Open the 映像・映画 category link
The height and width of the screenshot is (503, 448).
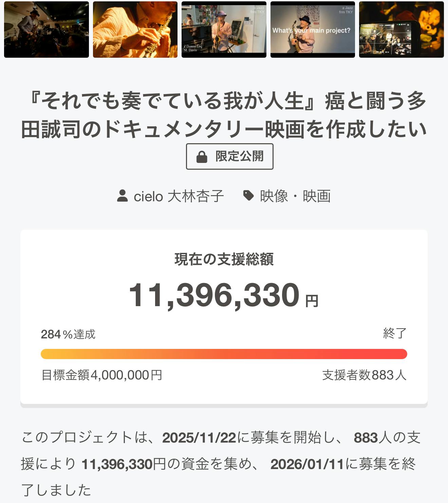(x=295, y=196)
